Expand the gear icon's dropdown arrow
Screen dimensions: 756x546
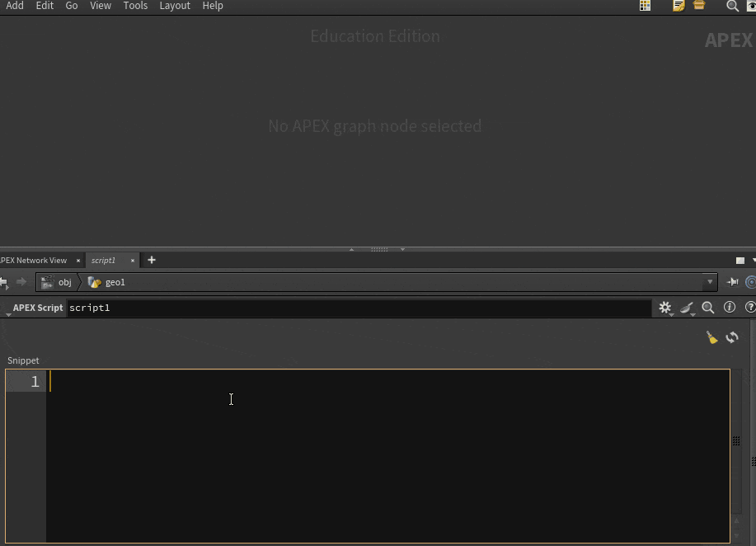[672, 314]
